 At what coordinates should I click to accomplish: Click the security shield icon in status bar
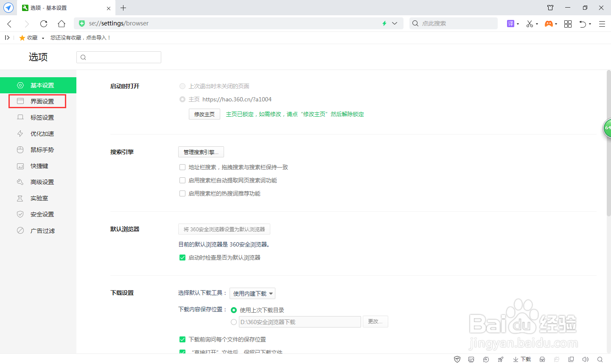(x=457, y=359)
